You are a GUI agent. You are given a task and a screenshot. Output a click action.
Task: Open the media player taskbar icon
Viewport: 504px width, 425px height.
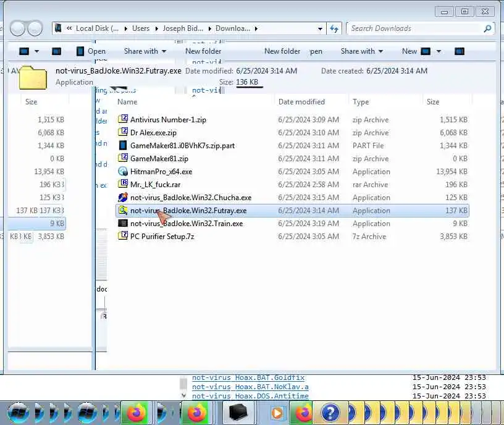(x=277, y=413)
